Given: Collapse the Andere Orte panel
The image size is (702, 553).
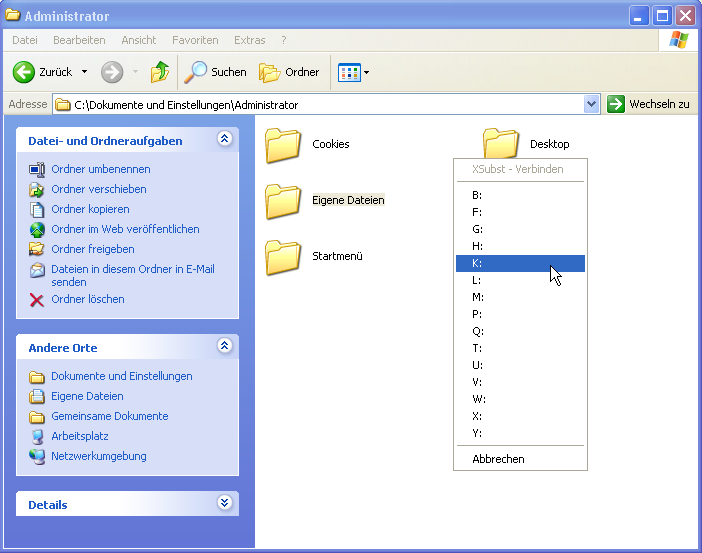Looking at the screenshot, I should pos(224,347).
